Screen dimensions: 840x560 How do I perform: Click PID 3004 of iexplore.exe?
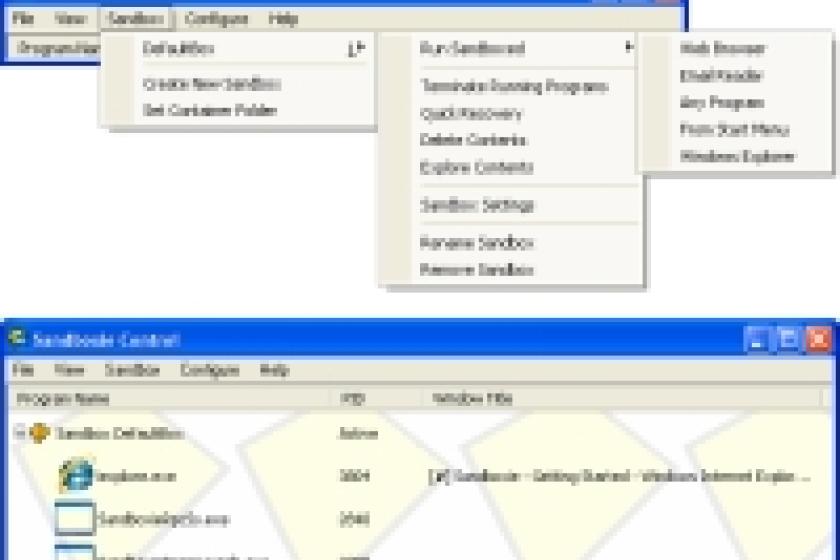tap(354, 476)
